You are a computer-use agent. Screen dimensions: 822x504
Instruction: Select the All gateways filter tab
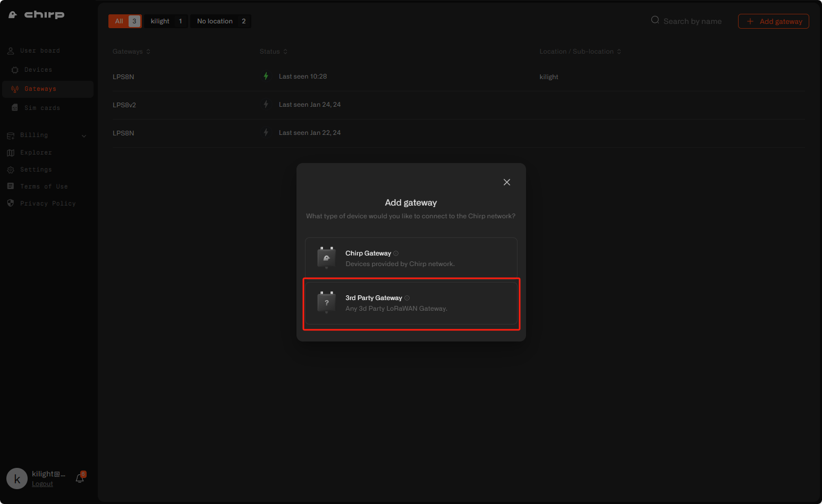pos(125,21)
